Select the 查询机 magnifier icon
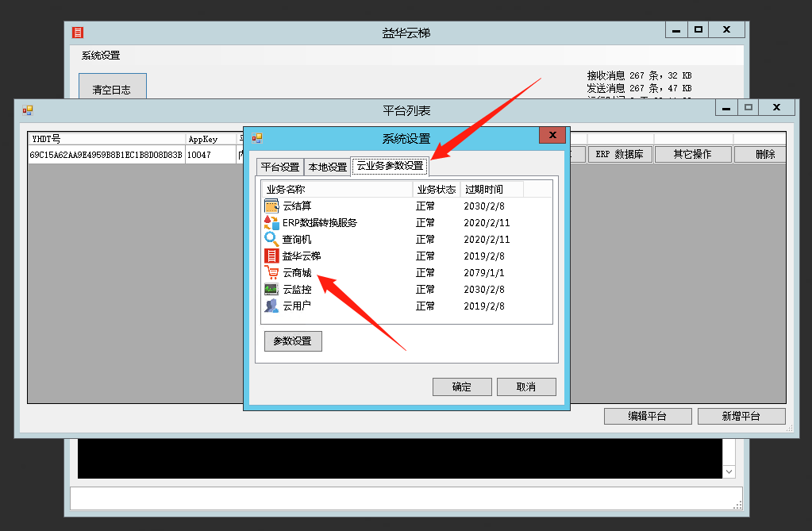This screenshot has height=531, width=812. coord(271,239)
